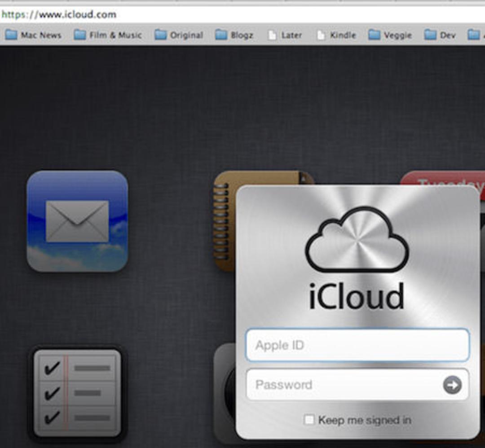Focus the Password field

tap(357, 385)
